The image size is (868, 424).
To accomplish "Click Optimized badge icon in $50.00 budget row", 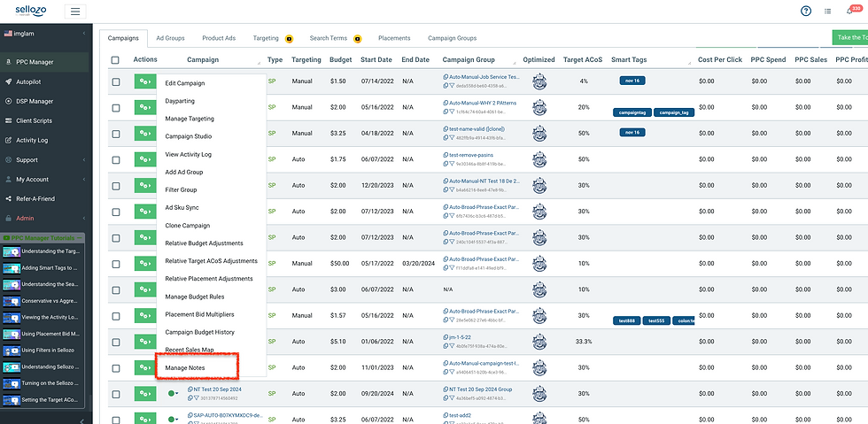I will point(539,264).
